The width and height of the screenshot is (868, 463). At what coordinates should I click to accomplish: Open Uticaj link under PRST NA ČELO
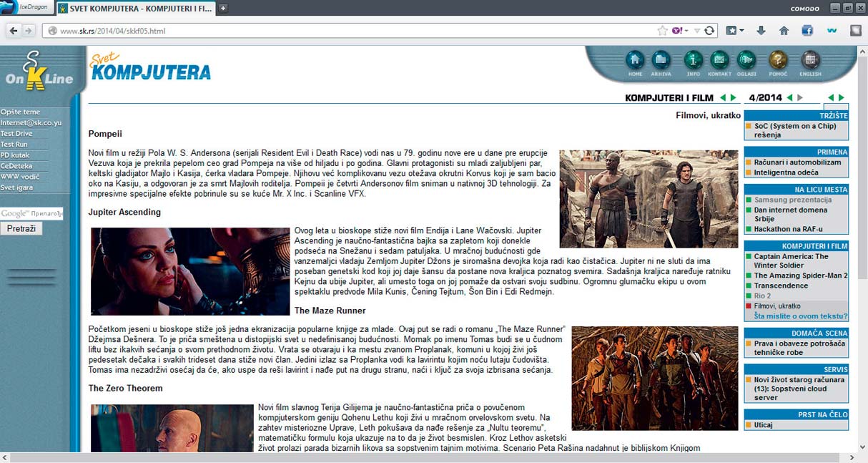764,425
